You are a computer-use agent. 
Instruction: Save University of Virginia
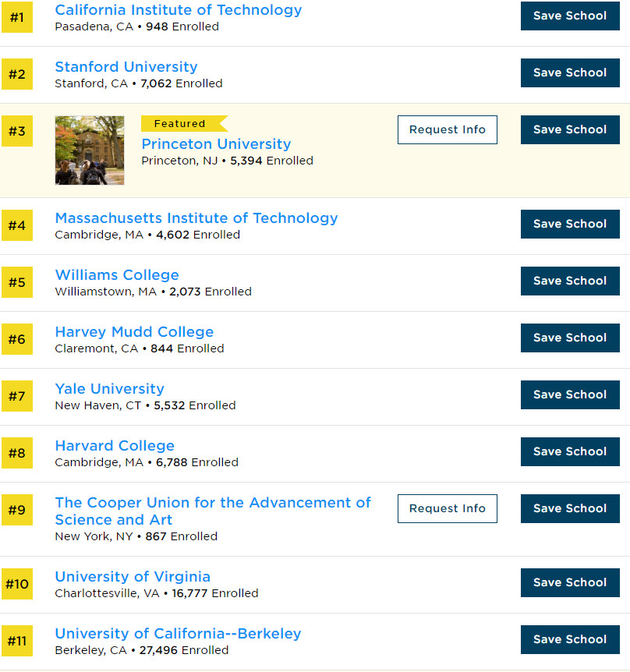coord(570,583)
